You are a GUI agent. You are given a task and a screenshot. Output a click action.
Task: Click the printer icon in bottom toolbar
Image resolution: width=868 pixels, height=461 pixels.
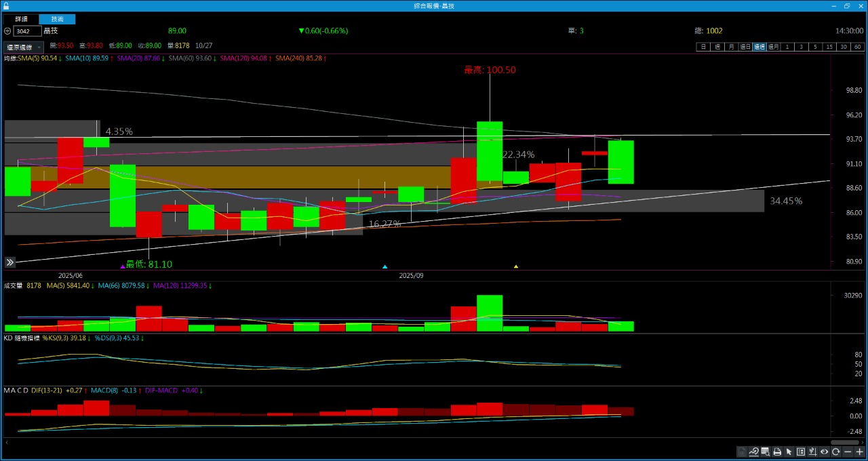pos(777,452)
